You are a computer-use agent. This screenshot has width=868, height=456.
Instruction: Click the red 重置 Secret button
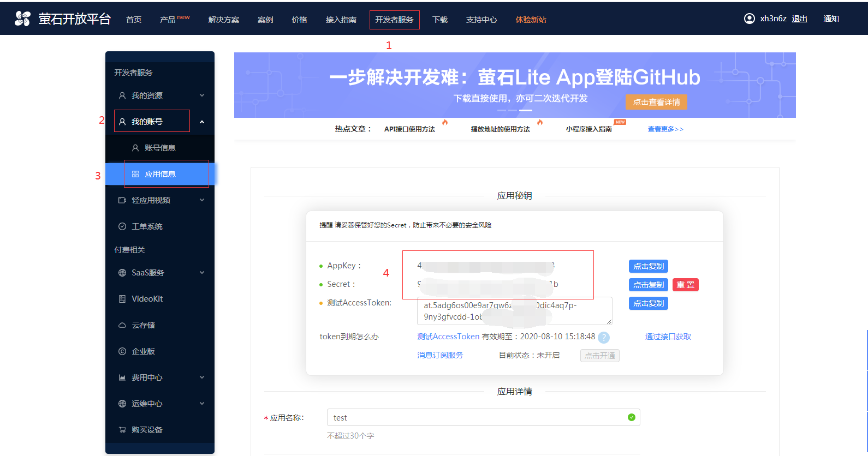pyautogui.click(x=685, y=285)
